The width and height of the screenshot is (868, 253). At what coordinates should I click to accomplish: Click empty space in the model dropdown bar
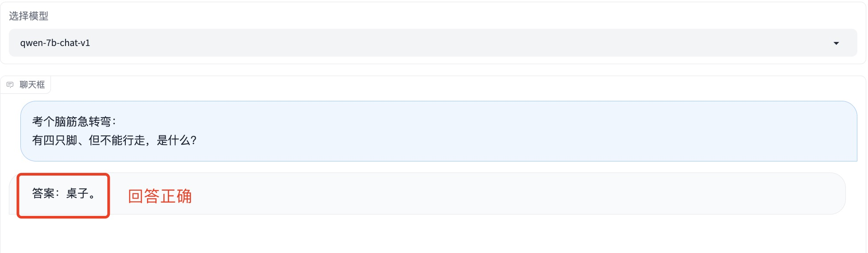pos(443,43)
